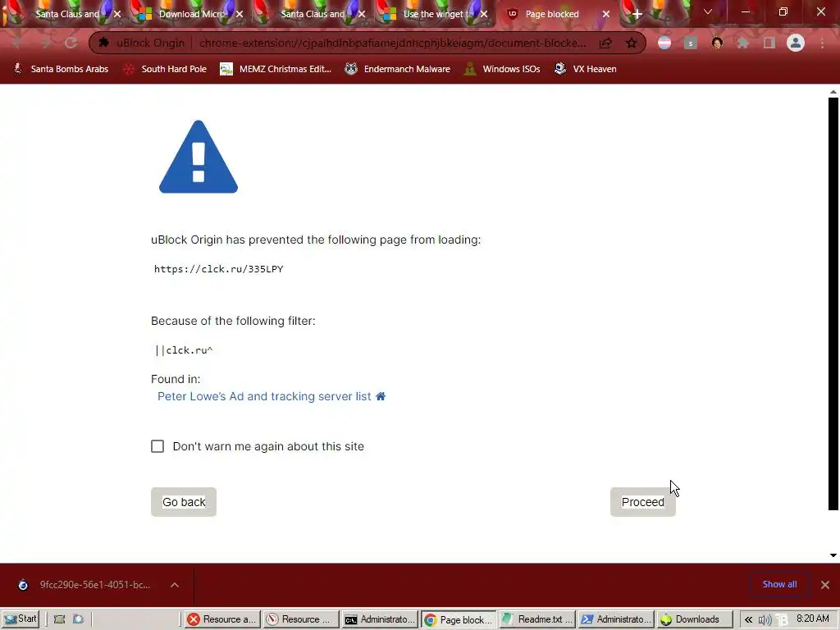Click the clock showing 8:20 AM
The height and width of the screenshot is (630, 840).
point(812,619)
